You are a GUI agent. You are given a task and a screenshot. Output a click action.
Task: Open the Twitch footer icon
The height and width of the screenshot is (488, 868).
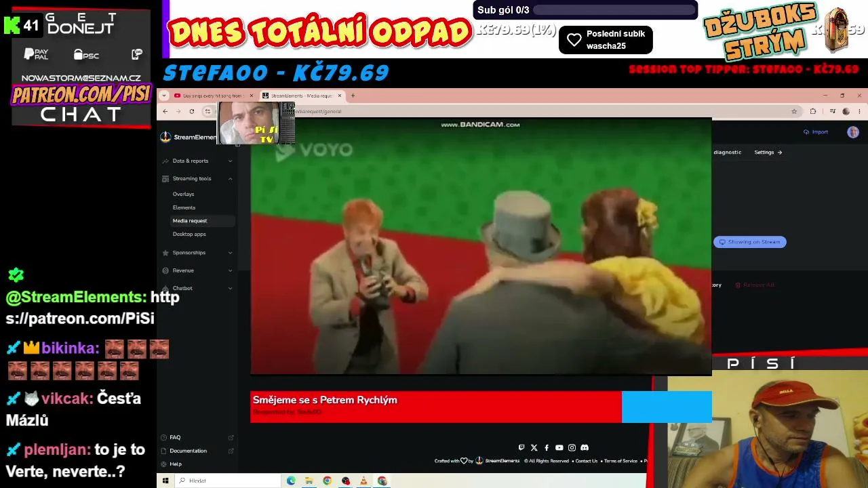pos(521,447)
